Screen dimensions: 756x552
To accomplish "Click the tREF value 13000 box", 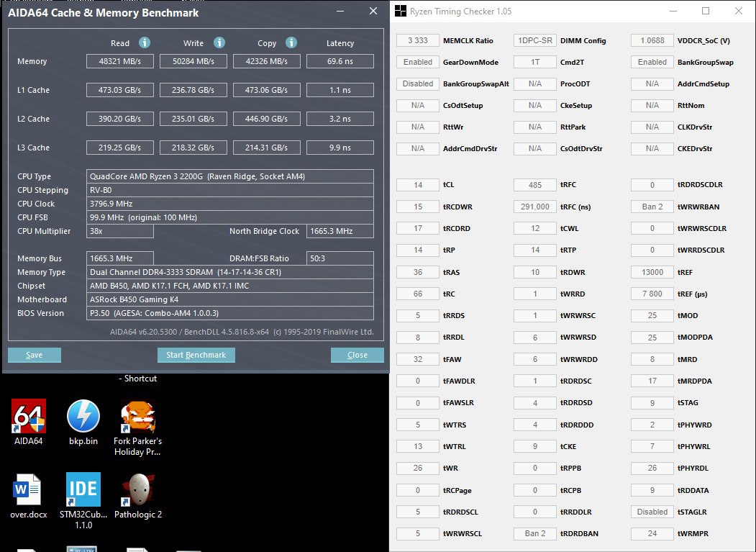I will [652, 272].
